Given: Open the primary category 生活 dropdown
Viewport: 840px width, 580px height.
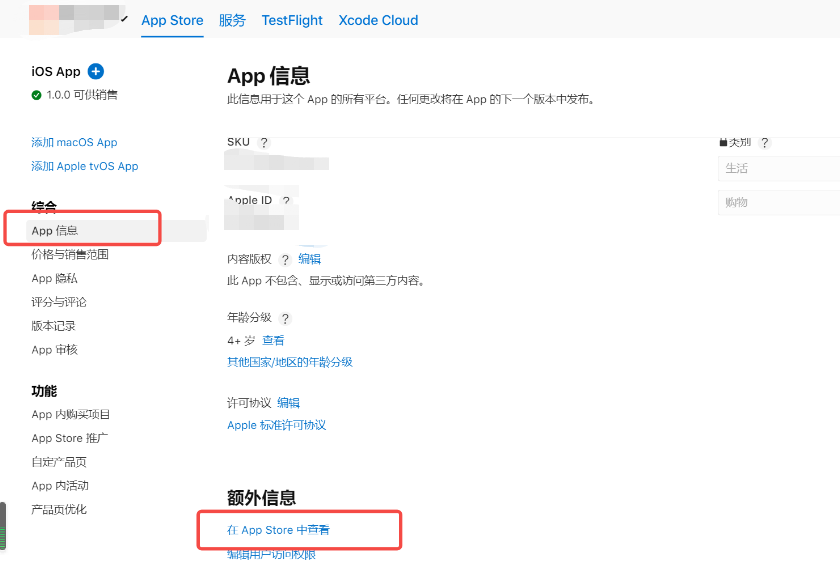Looking at the screenshot, I should click(779, 168).
